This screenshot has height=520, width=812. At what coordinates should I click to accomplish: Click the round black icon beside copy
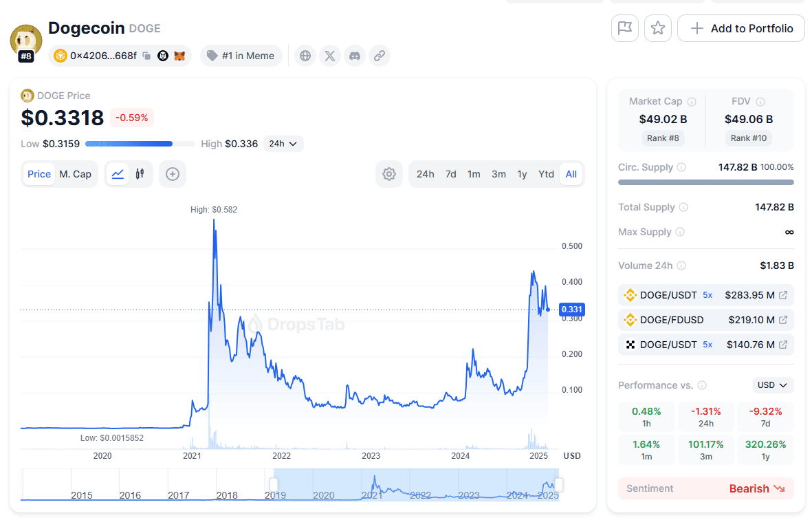[163, 56]
